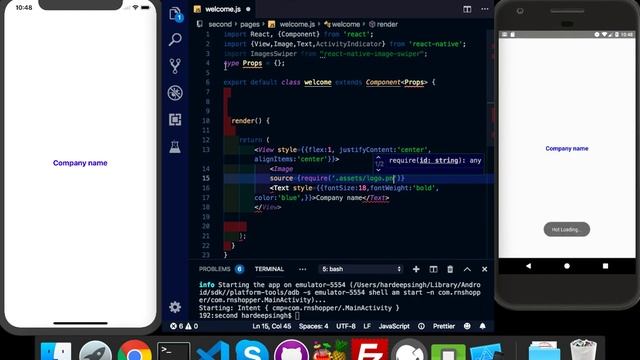The image size is (640, 360).
Task: Split the terminal panel
Action: coord(433,269)
